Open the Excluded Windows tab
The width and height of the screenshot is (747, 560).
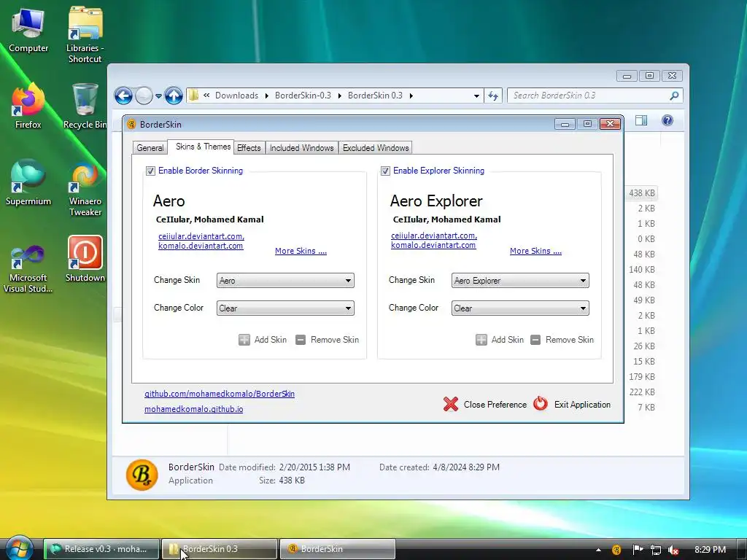point(376,148)
